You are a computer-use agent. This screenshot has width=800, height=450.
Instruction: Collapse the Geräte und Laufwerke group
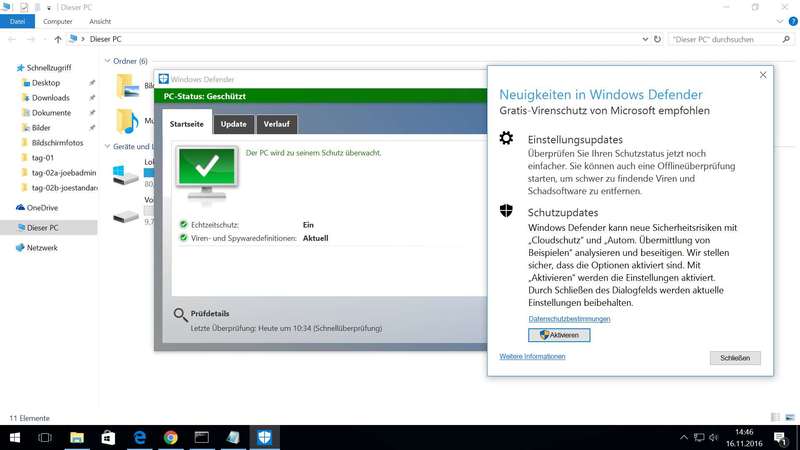(107, 146)
